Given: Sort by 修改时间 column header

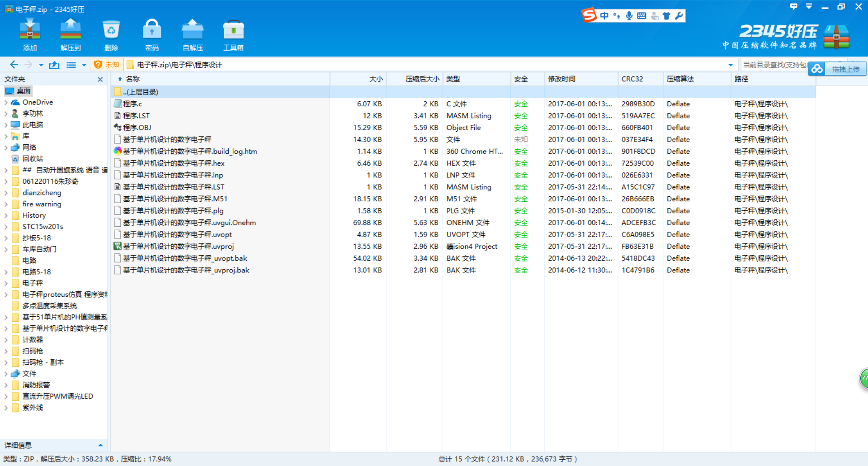Looking at the screenshot, I should (581, 79).
